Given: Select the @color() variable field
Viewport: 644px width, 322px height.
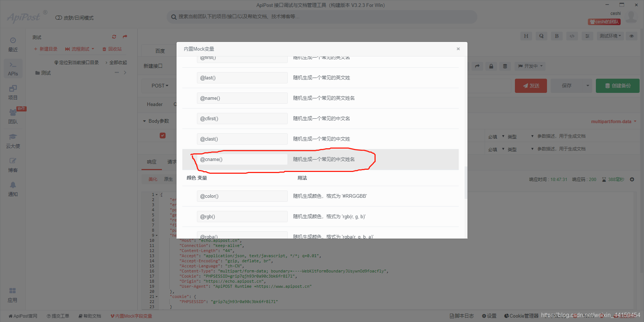Looking at the screenshot, I should click(242, 196).
